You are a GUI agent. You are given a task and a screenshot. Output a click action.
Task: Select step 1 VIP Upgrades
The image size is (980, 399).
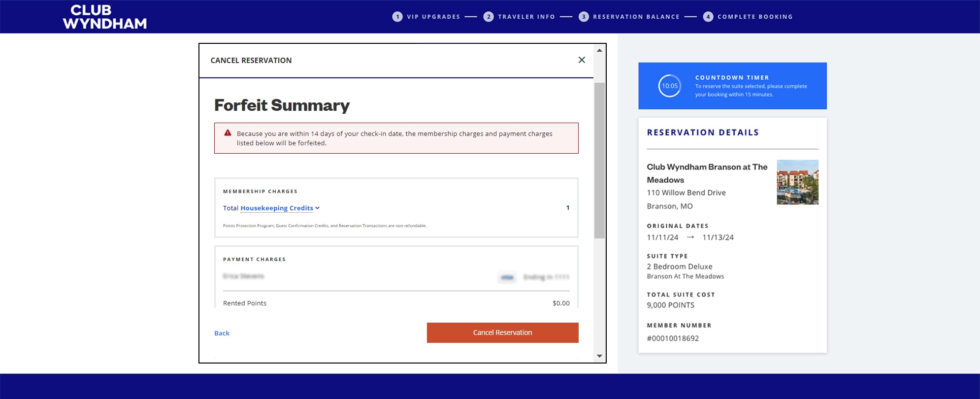tap(426, 17)
